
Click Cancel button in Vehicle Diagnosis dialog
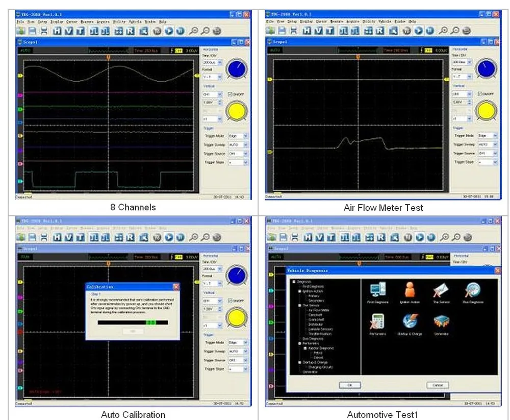[438, 385]
